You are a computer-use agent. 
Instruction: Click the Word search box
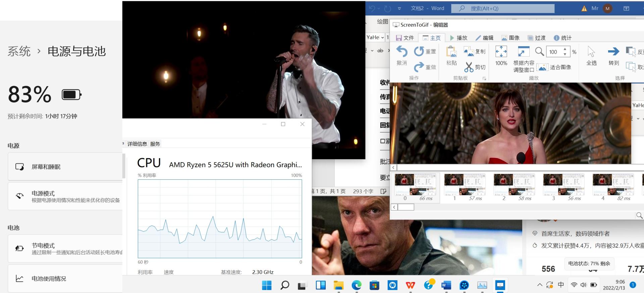(x=502, y=8)
